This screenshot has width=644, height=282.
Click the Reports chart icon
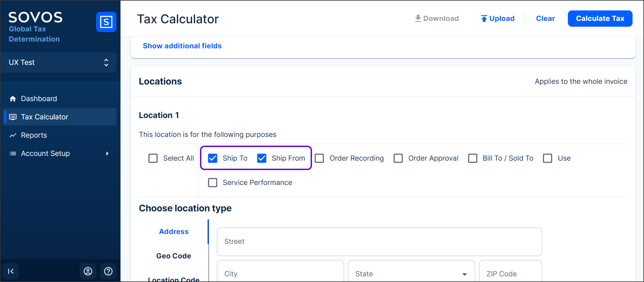point(13,135)
